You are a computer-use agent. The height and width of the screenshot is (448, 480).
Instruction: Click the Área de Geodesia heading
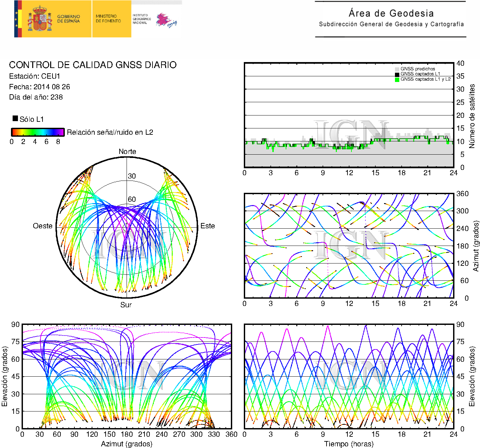[391, 13]
